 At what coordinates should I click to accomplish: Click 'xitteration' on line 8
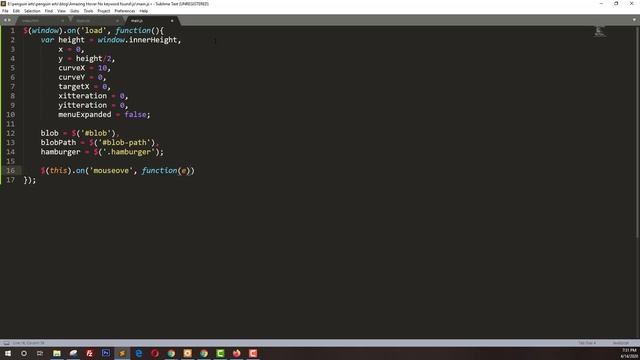pos(82,96)
